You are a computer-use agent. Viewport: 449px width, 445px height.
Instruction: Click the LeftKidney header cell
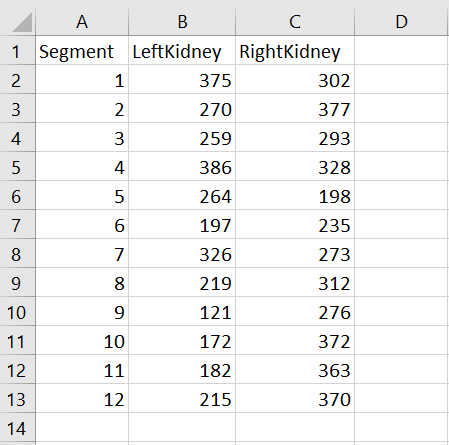[x=182, y=50]
